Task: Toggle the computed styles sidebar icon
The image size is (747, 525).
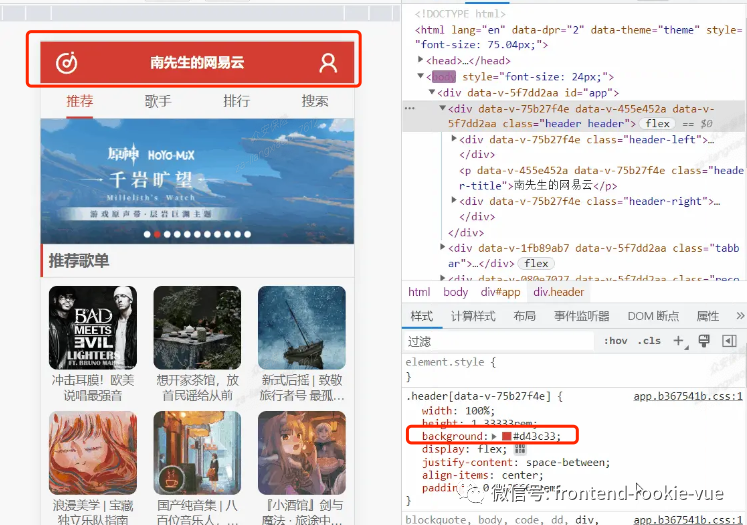Action: point(729,341)
